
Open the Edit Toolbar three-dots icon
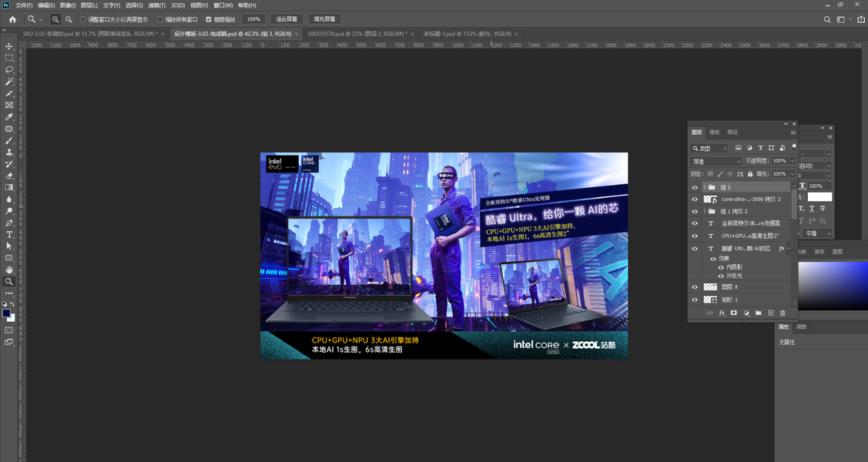[9, 293]
